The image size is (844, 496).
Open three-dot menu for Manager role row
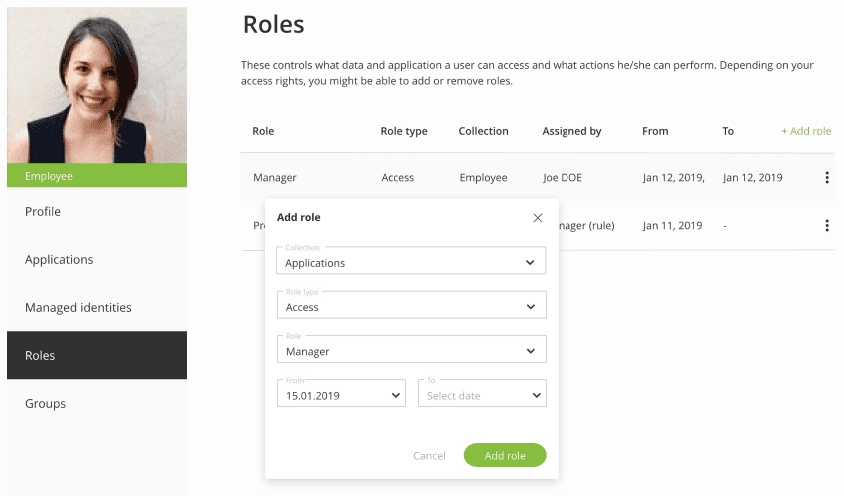tap(827, 178)
